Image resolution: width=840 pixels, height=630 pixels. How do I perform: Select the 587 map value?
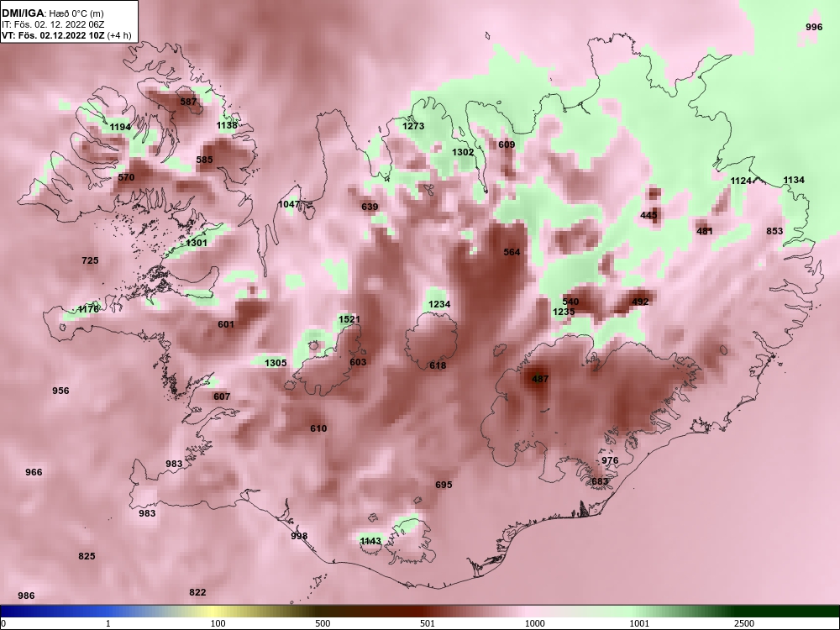click(188, 102)
